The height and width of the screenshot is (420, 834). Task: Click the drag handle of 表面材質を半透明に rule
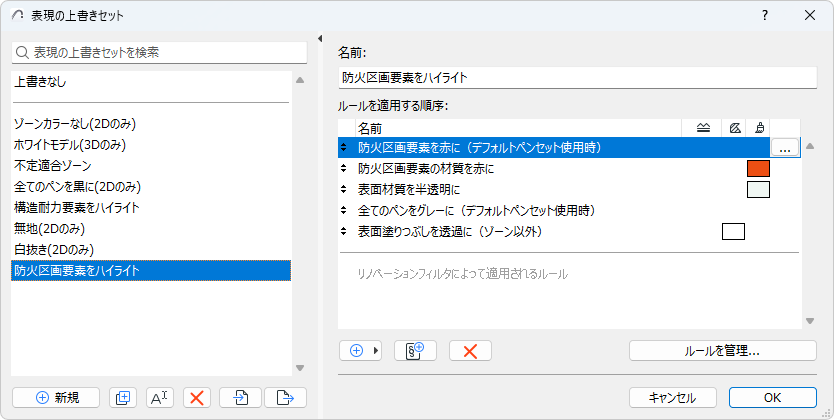click(345, 189)
